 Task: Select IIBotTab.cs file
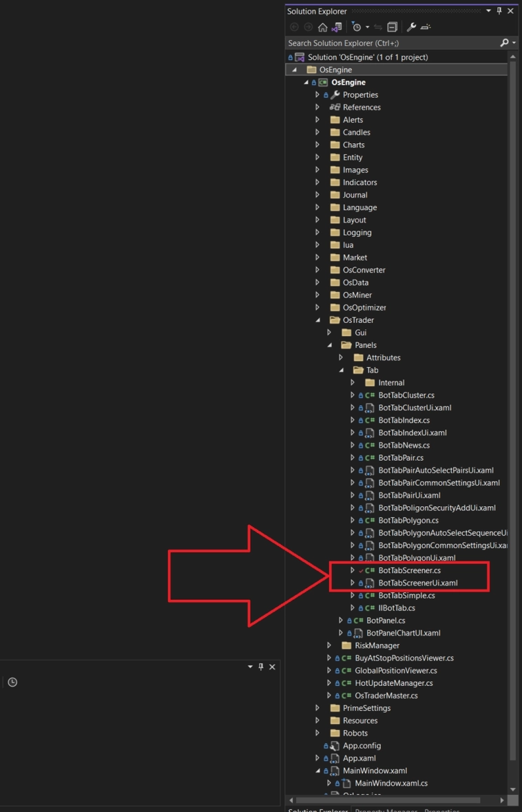pyautogui.click(x=397, y=608)
